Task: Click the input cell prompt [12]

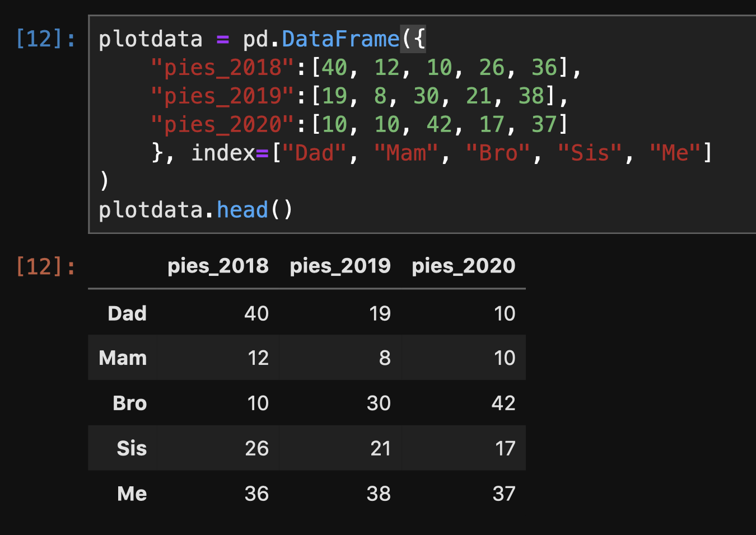Action: click(46, 39)
